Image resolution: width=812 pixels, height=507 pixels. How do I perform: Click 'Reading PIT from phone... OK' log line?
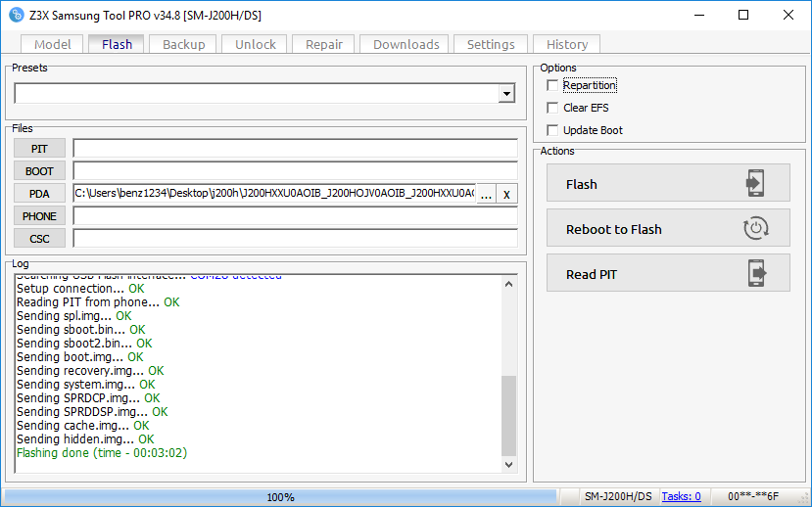(98, 302)
